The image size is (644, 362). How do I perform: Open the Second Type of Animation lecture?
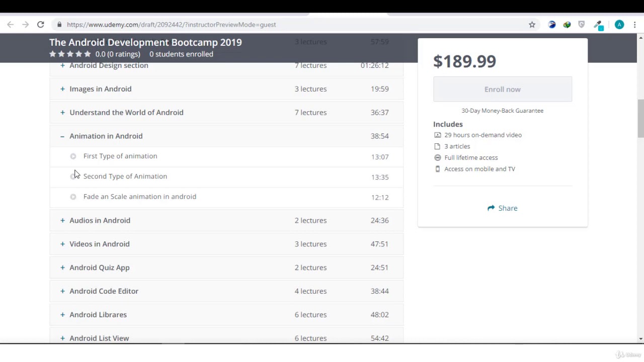[x=125, y=176]
